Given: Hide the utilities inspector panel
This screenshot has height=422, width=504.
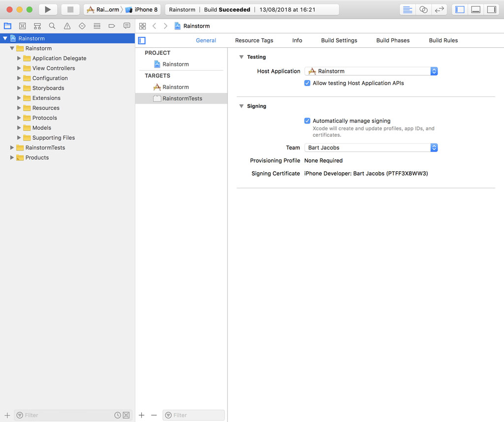Looking at the screenshot, I should (491, 9).
